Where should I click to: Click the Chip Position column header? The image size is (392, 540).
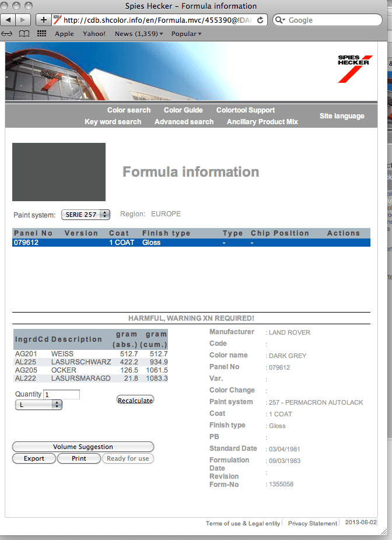[x=279, y=233]
